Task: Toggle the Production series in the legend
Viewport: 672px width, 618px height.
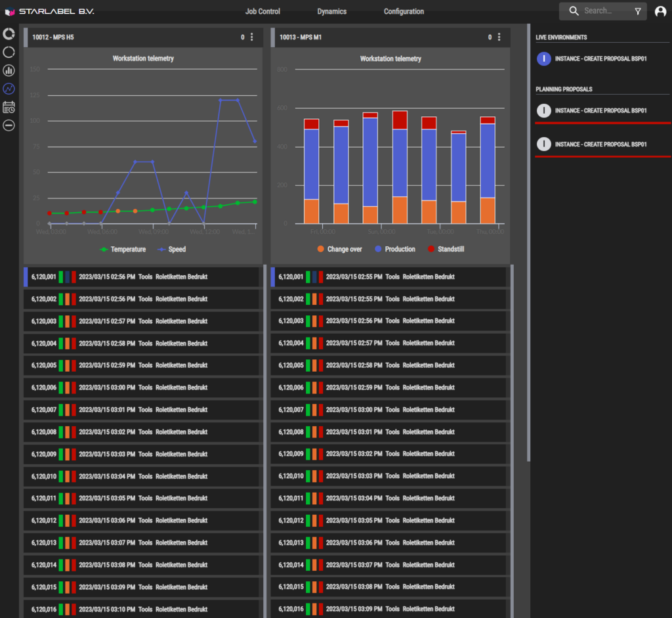Action: [395, 249]
